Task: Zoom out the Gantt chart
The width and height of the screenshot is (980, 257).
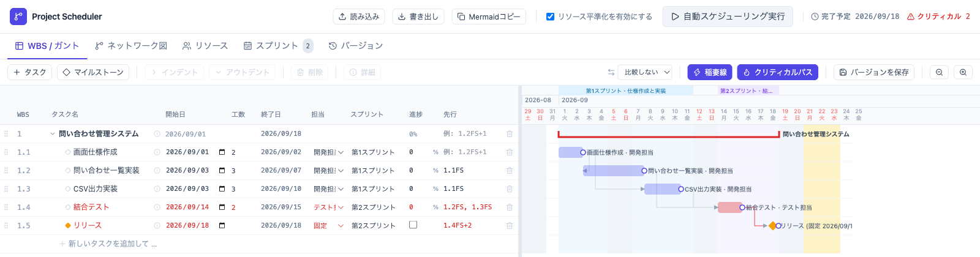Action: (x=939, y=72)
